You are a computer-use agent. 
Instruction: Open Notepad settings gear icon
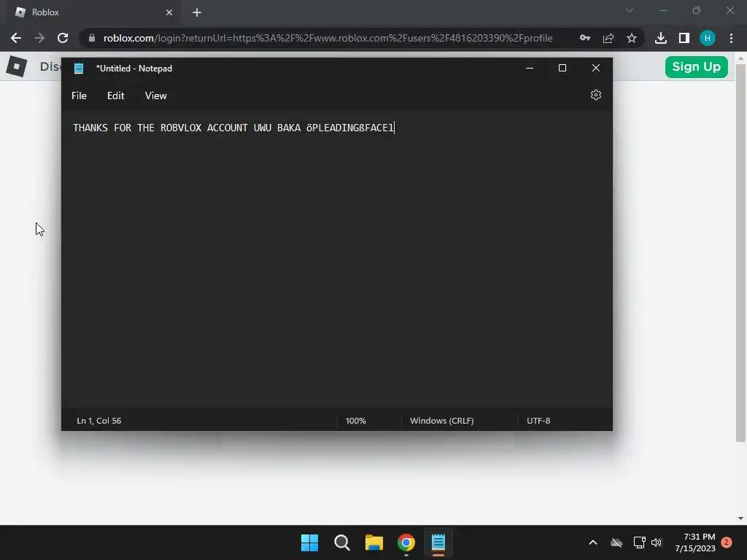(x=595, y=96)
